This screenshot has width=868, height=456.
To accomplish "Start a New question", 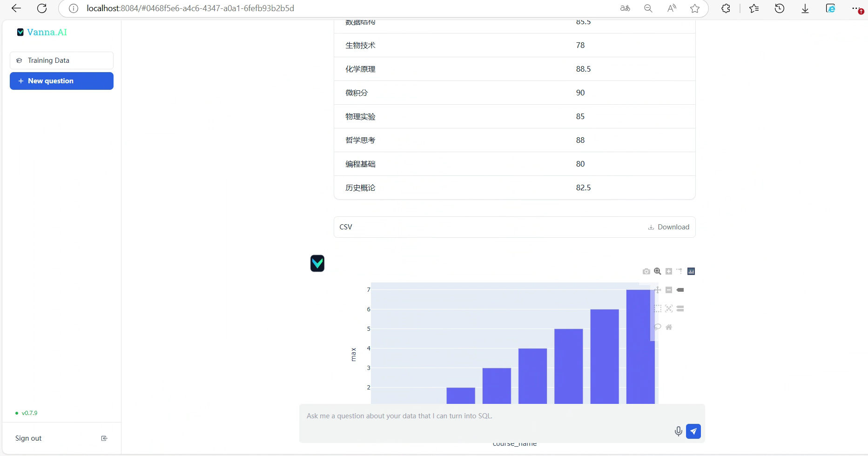I will 61,81.
